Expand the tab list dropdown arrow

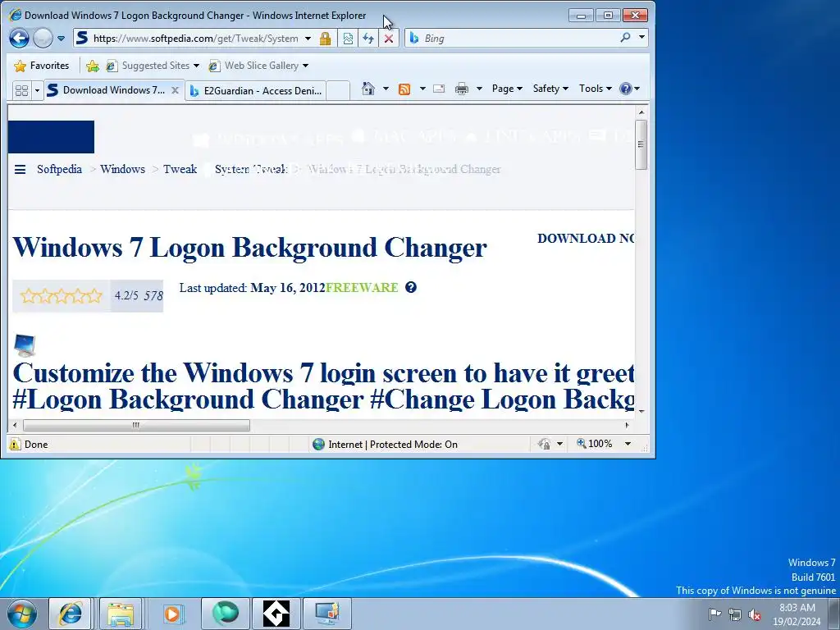point(37,90)
